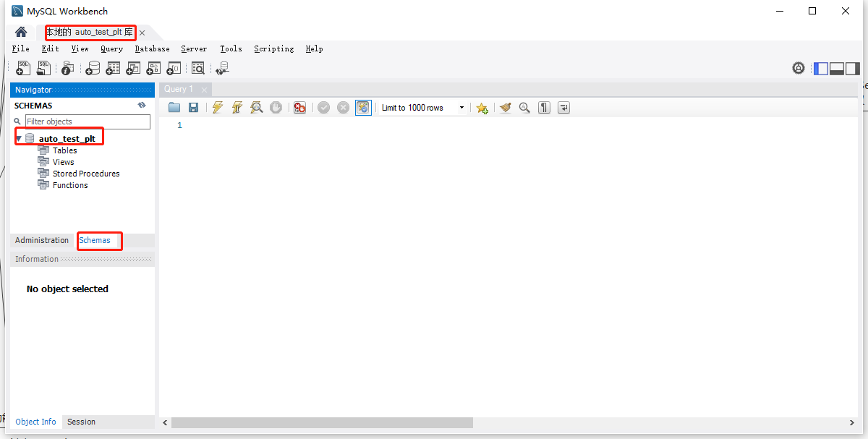
Task: Open the Scripting menu
Action: [x=274, y=48]
